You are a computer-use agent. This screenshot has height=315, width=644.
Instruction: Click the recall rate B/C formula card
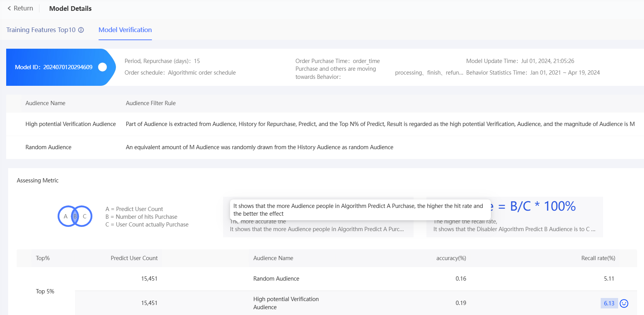click(515, 217)
